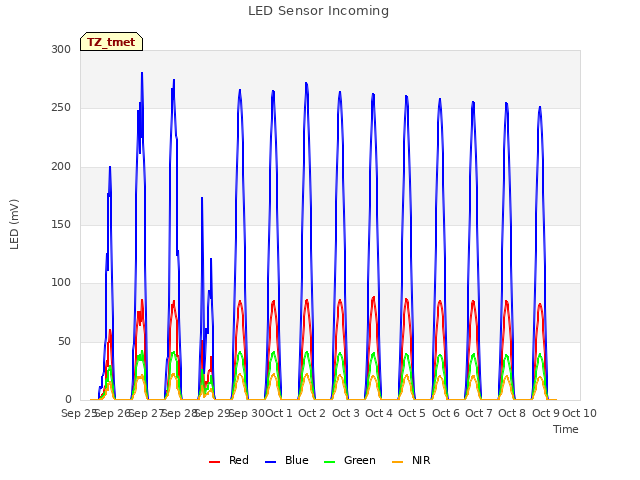Click the Oct 5 x-axis tick label
Viewport: 640px width, 480px height.
412,413
